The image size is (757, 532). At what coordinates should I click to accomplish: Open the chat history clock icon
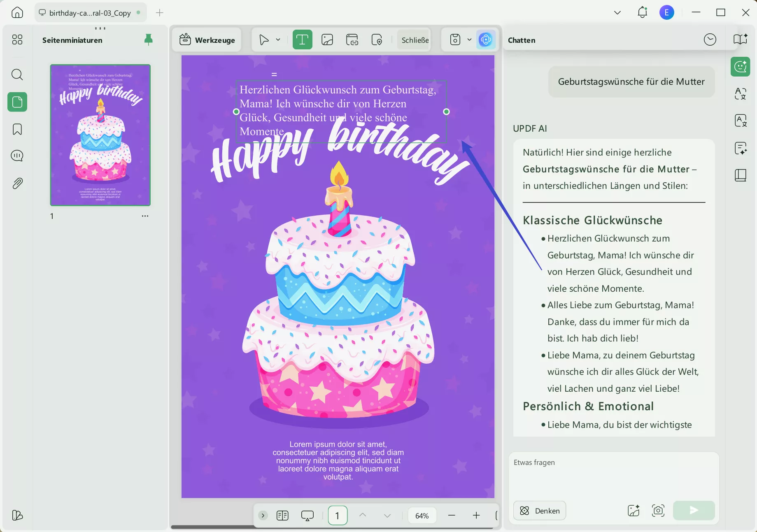tap(710, 40)
